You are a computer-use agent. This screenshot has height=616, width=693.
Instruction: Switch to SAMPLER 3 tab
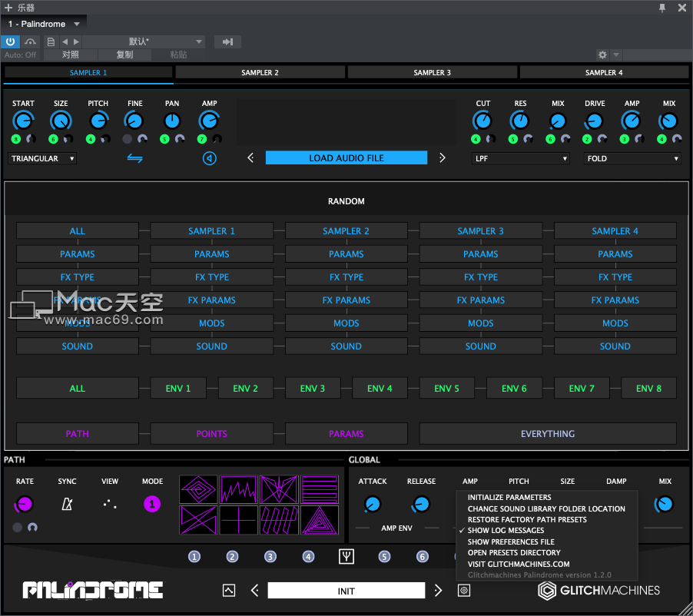[433, 72]
